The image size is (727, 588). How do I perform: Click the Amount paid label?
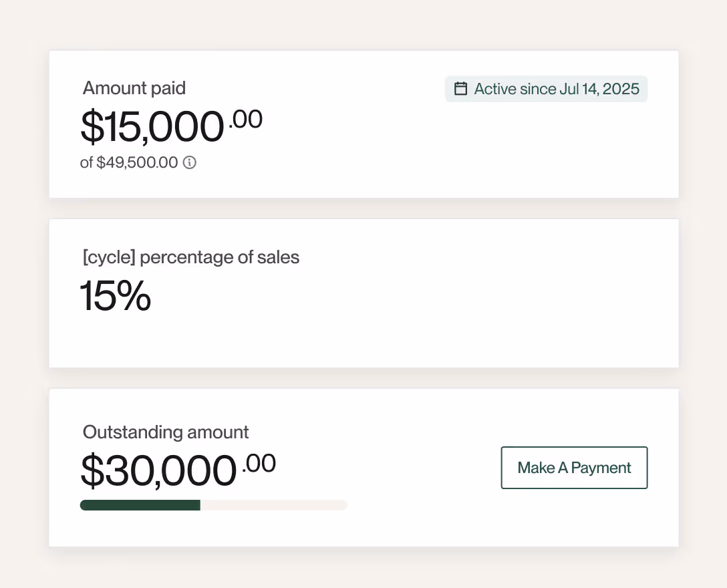(x=134, y=88)
